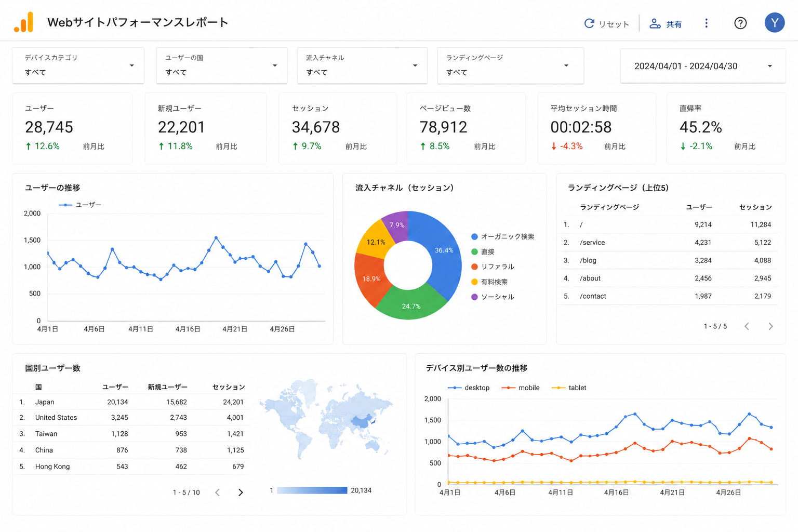Toggle the ソーシャル legend item
Viewport: 798px width, 532px height.
click(x=493, y=297)
